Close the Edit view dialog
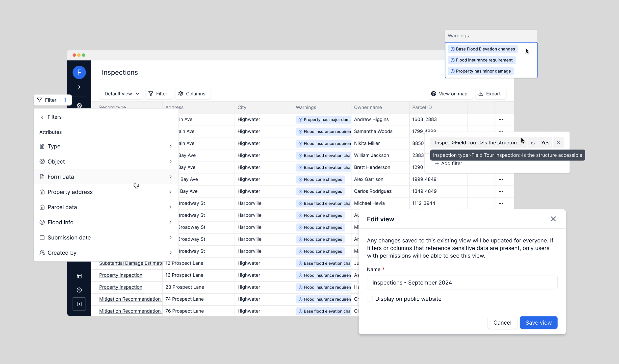The height and width of the screenshot is (364, 619). (x=553, y=219)
